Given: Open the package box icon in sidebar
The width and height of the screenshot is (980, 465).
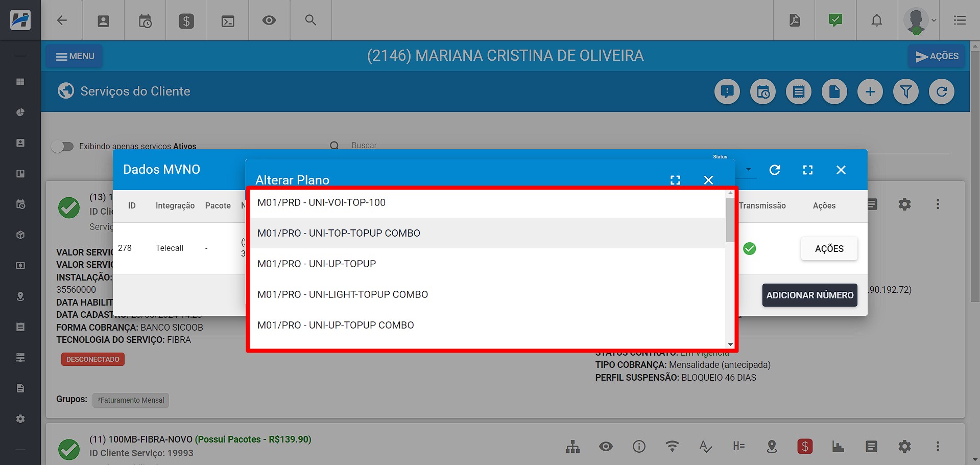Looking at the screenshot, I should click(20, 235).
